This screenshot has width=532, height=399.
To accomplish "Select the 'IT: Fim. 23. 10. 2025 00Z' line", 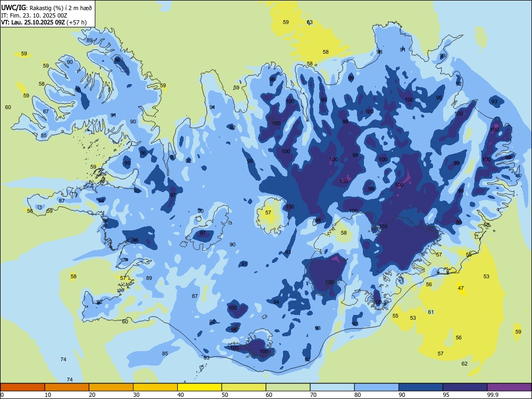I will pos(34,15).
